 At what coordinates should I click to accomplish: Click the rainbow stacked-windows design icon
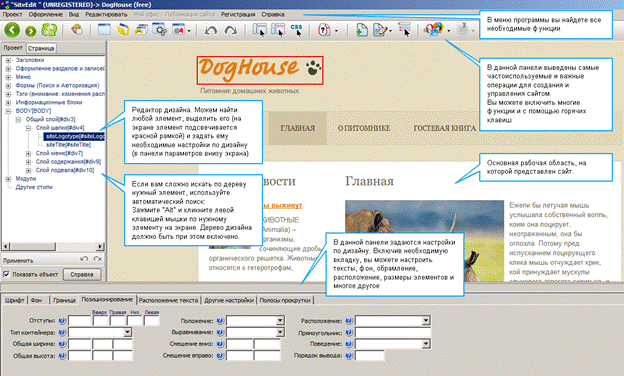(x=142, y=30)
